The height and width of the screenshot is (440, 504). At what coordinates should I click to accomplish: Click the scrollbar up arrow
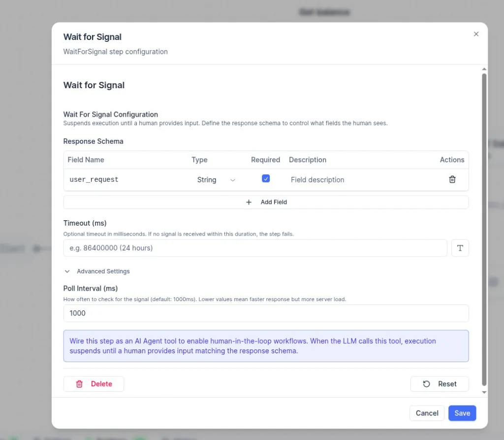[x=484, y=69]
